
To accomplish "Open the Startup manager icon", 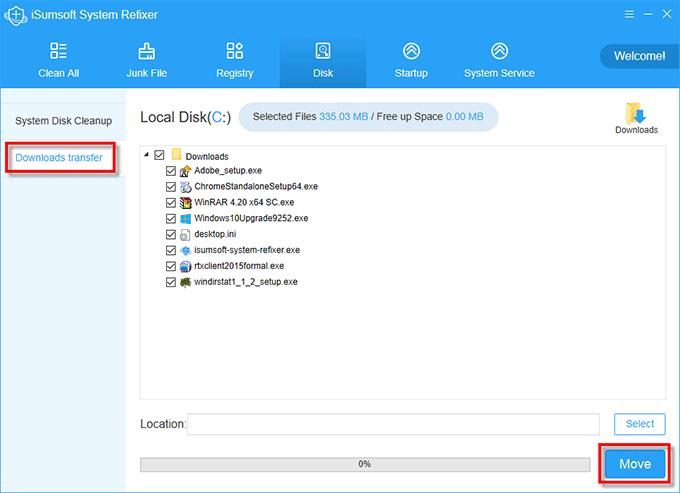I will 410,52.
